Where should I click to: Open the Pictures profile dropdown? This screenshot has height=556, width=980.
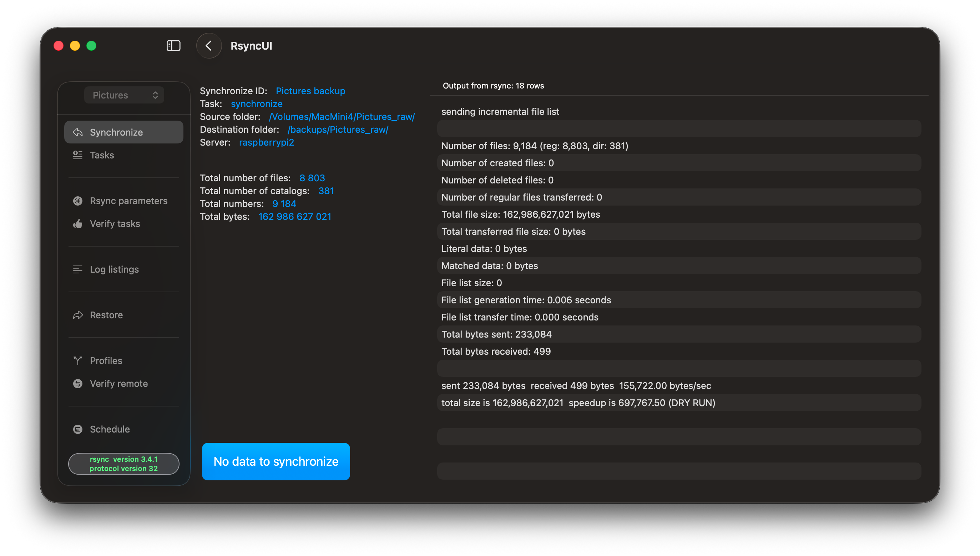pos(124,95)
